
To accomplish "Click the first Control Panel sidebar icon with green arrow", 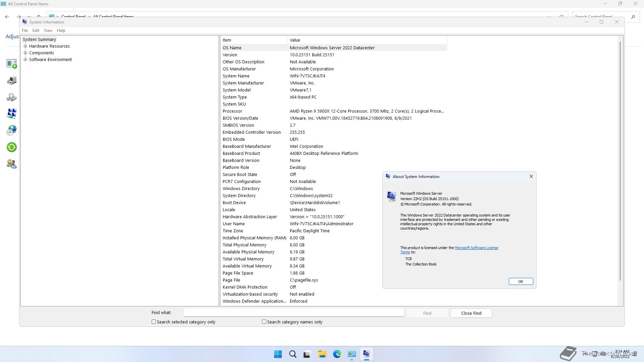I will click(11, 64).
